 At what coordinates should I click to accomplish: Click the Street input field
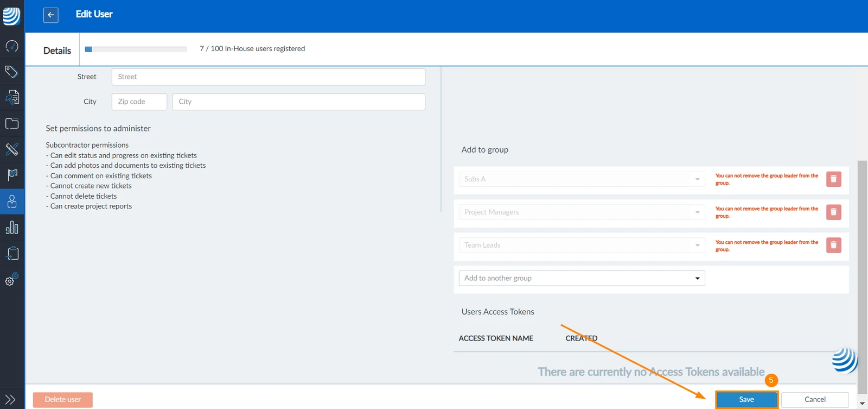269,77
